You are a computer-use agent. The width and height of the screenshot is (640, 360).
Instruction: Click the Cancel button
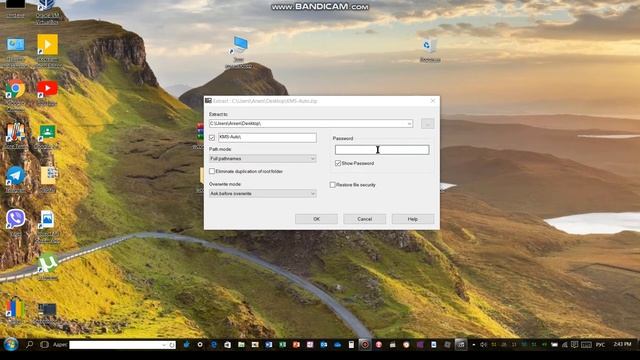click(x=364, y=219)
